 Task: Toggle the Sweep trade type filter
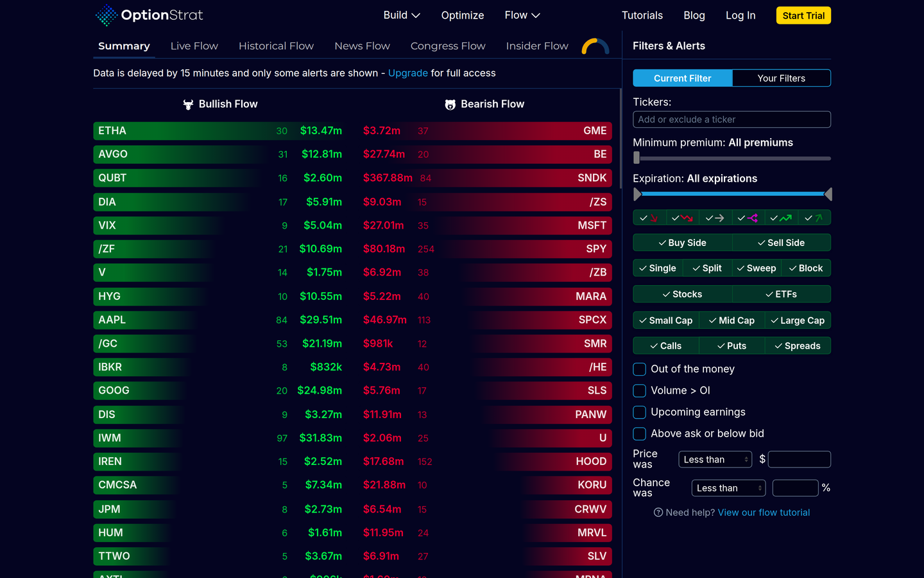coord(757,268)
